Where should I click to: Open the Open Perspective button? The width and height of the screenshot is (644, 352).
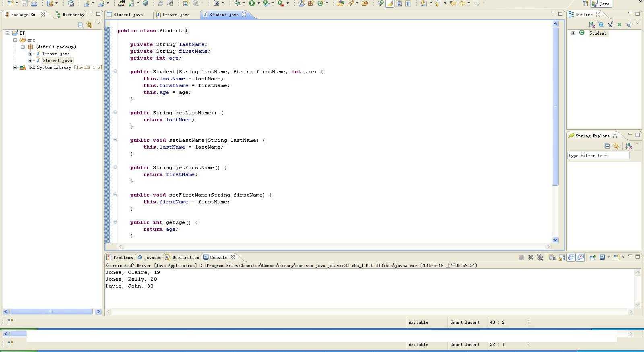pyautogui.click(x=585, y=3)
